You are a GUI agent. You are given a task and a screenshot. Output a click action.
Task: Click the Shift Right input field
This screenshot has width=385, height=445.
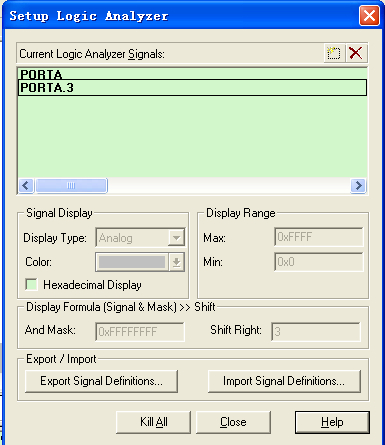click(x=316, y=332)
